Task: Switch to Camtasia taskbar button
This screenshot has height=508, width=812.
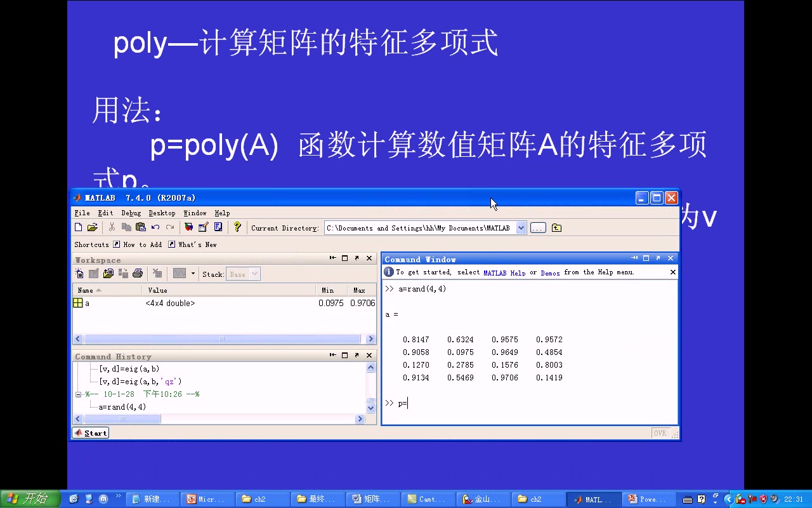Action: pos(428,499)
